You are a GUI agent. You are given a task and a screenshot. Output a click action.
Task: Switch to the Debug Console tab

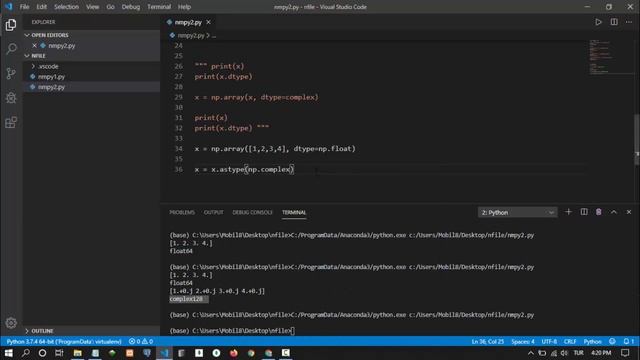click(252, 213)
